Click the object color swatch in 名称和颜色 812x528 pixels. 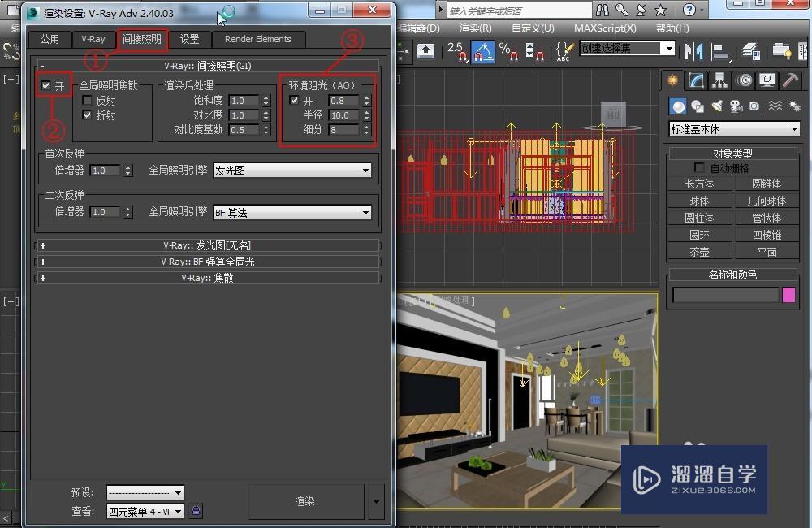click(x=787, y=296)
